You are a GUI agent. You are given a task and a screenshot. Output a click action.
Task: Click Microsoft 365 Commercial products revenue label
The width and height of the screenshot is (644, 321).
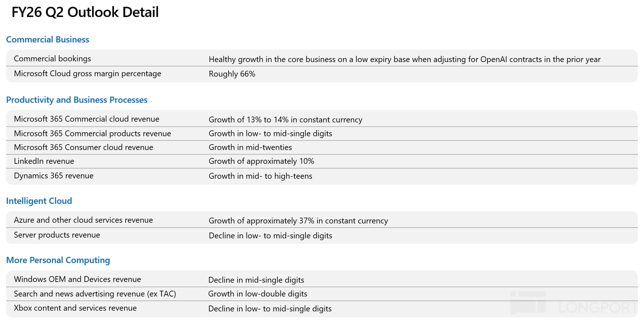tap(92, 134)
